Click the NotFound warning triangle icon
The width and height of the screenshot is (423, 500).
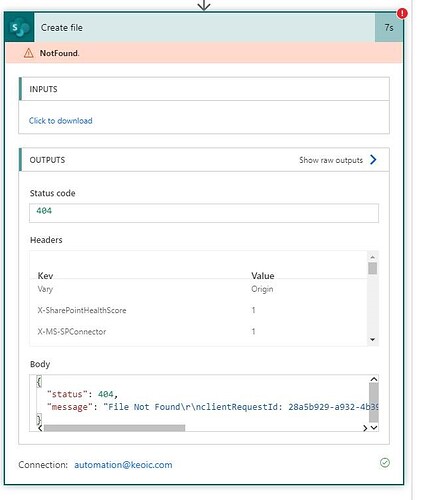[x=29, y=53]
